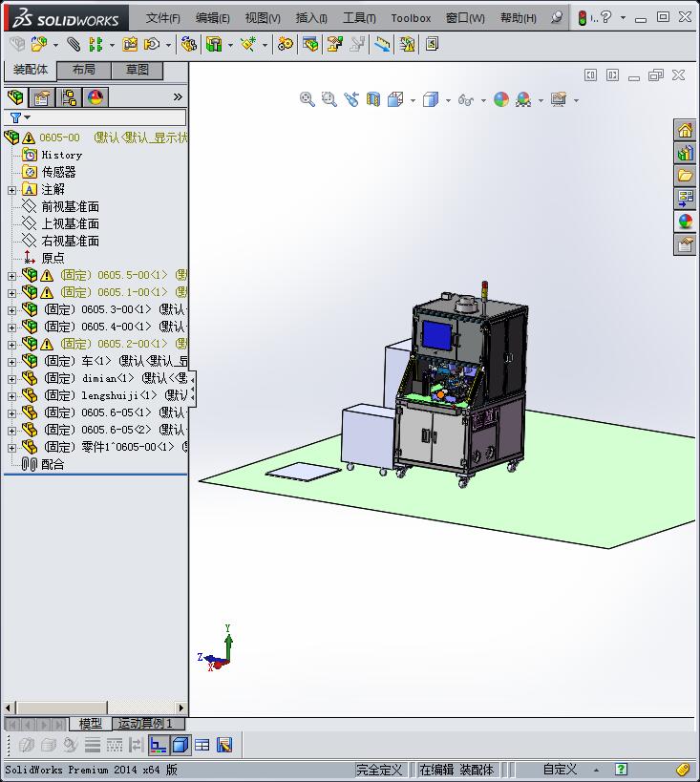Toggle the 2D sketch coordinate view button
The image size is (700, 782).
click(x=159, y=746)
